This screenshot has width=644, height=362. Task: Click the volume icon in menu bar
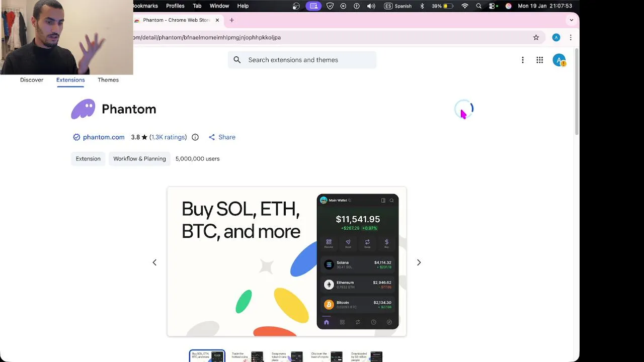coord(371,6)
